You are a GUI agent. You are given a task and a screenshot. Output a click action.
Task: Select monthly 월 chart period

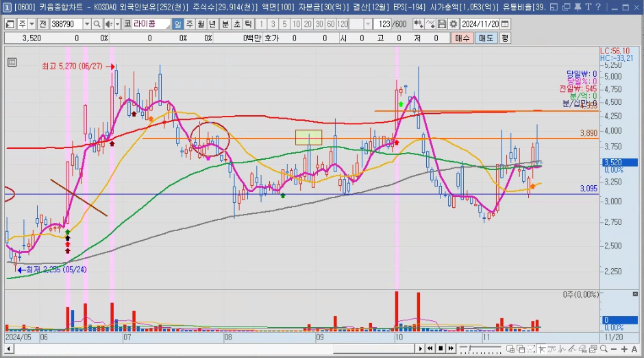coord(201,24)
